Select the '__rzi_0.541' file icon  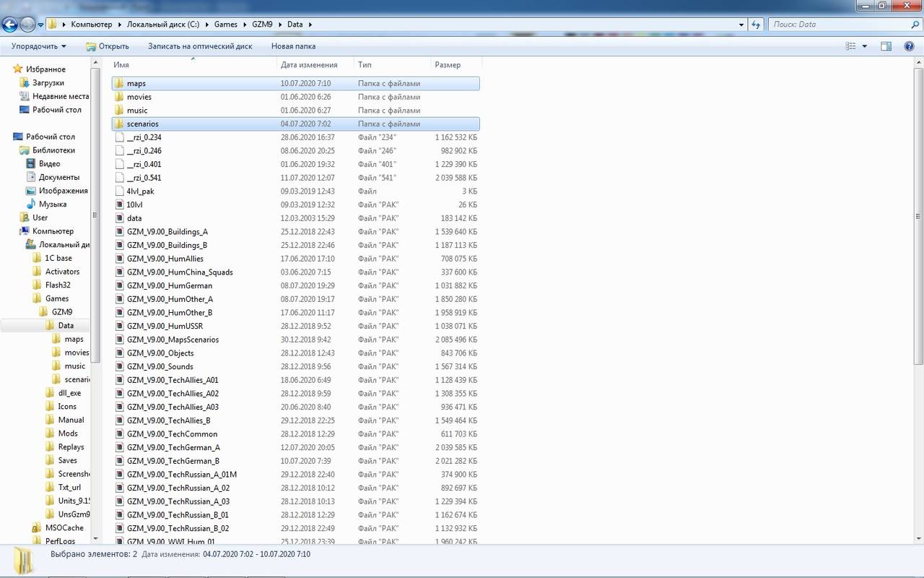[x=120, y=178]
